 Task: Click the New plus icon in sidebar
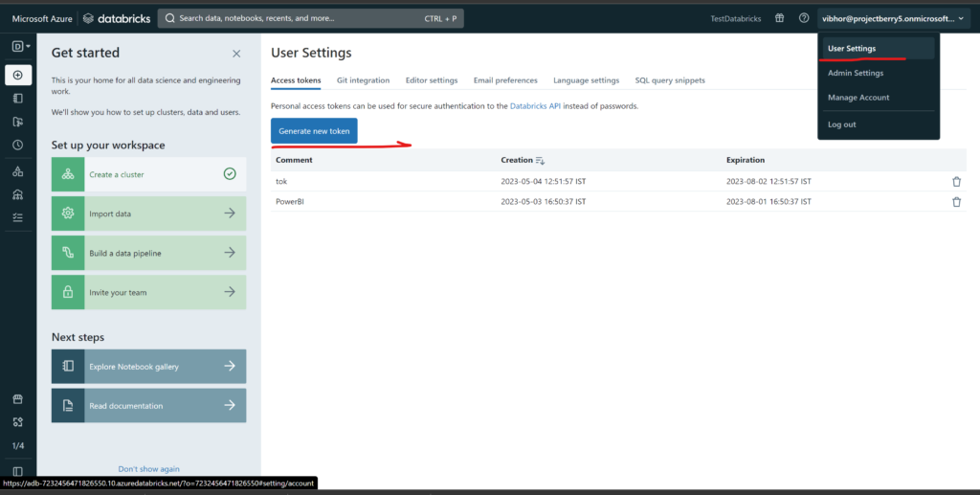pyautogui.click(x=18, y=75)
